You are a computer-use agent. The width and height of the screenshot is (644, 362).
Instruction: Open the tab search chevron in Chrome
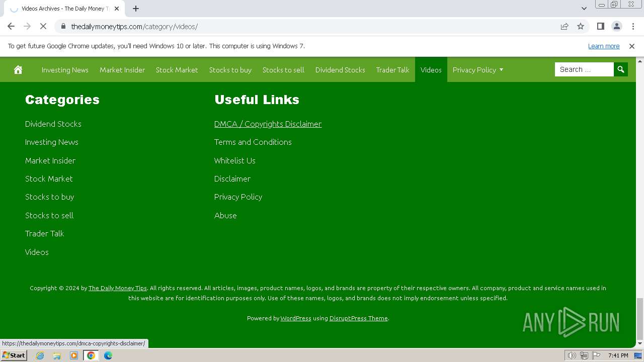click(584, 9)
